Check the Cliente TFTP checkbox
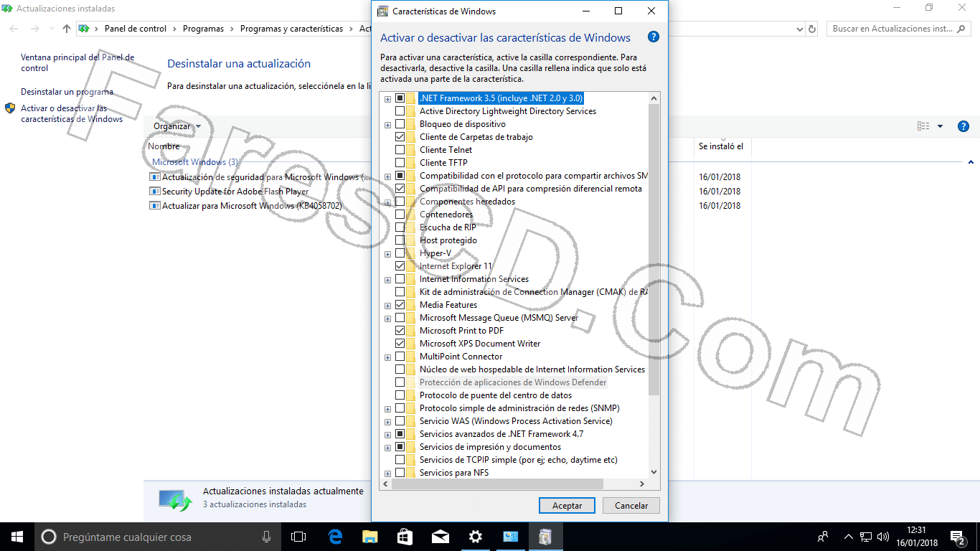Image resolution: width=980 pixels, height=551 pixels. (x=400, y=163)
